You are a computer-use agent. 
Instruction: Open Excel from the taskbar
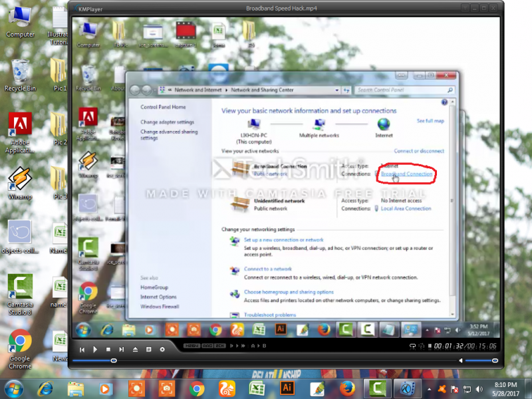pyautogui.click(x=257, y=389)
